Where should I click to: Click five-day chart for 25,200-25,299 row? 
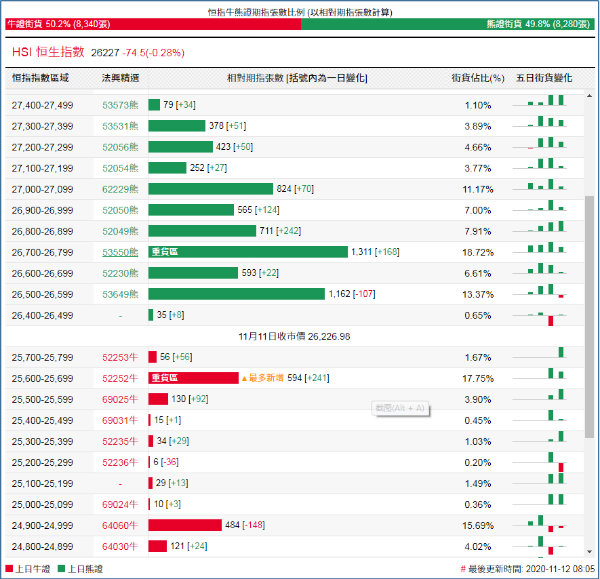pyautogui.click(x=540, y=462)
